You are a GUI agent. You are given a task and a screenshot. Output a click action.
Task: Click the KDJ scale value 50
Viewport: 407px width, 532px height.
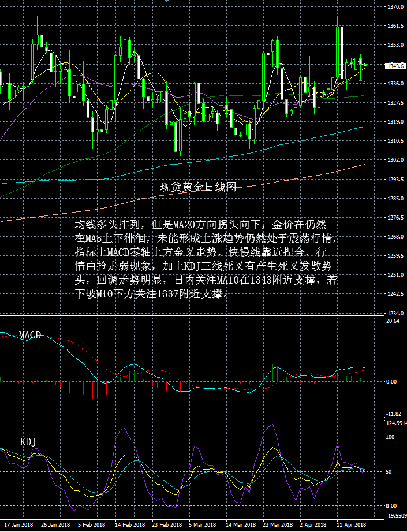click(x=389, y=471)
